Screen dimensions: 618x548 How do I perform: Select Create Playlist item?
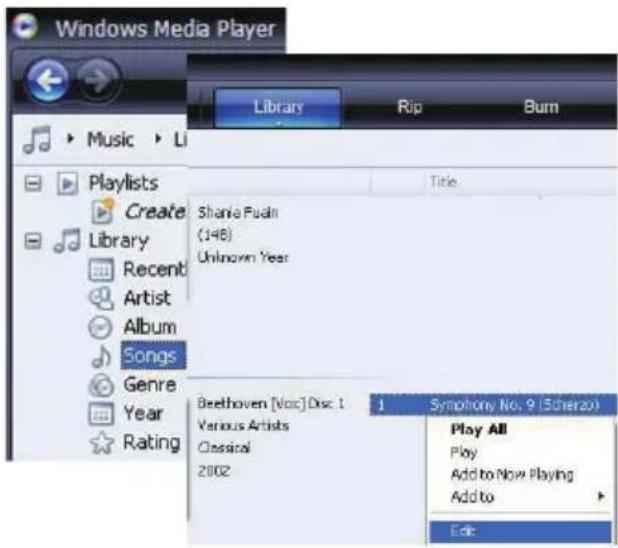click(155, 211)
